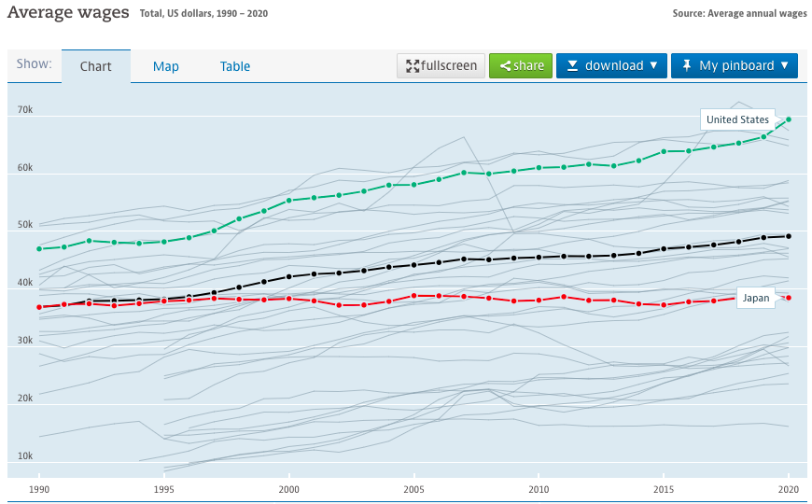Click the 10k y-axis label

click(25, 455)
